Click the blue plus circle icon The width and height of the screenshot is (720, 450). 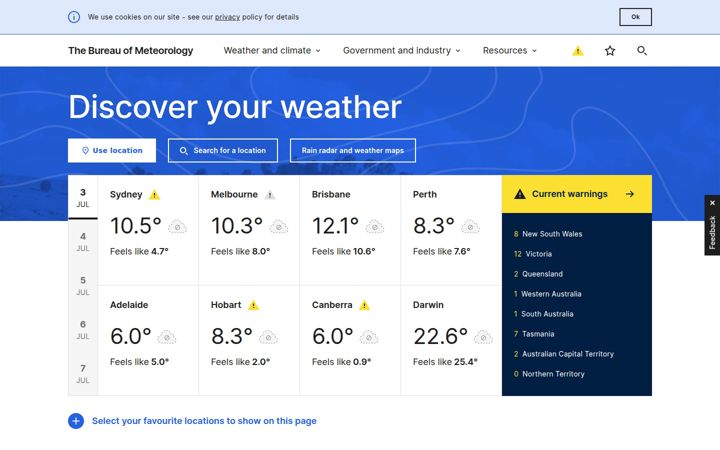pos(76,421)
